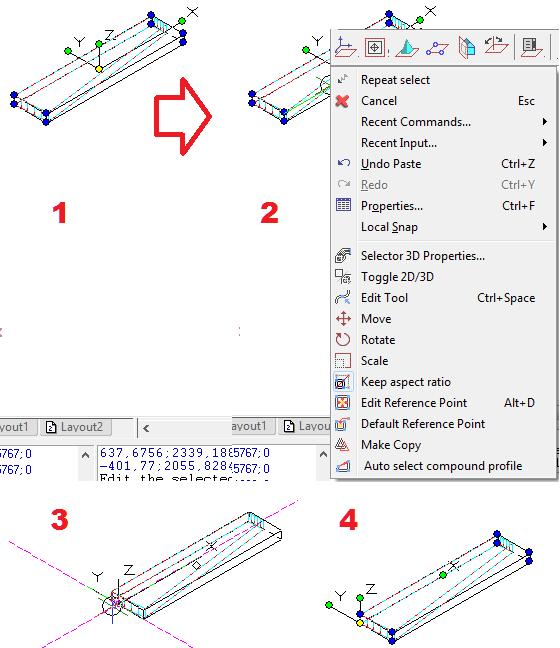Viewport: 560px width, 648px height.
Task: Click the Scale dotted-square icon
Action: pyautogui.click(x=343, y=361)
